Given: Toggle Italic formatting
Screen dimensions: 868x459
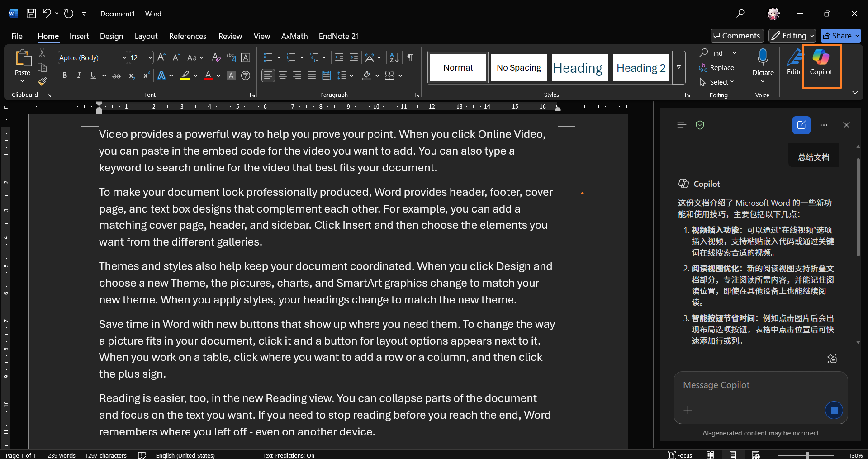Looking at the screenshot, I should 79,76.
